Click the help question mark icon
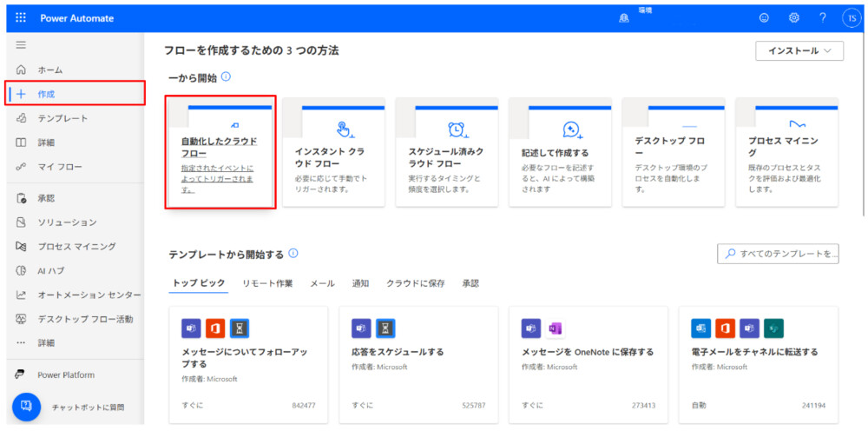 point(822,17)
